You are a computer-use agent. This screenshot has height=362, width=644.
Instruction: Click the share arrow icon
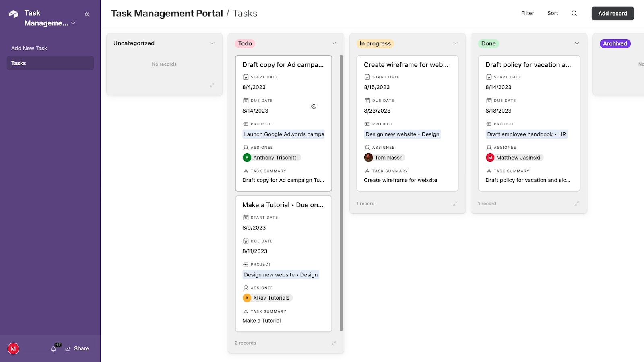[68, 349]
